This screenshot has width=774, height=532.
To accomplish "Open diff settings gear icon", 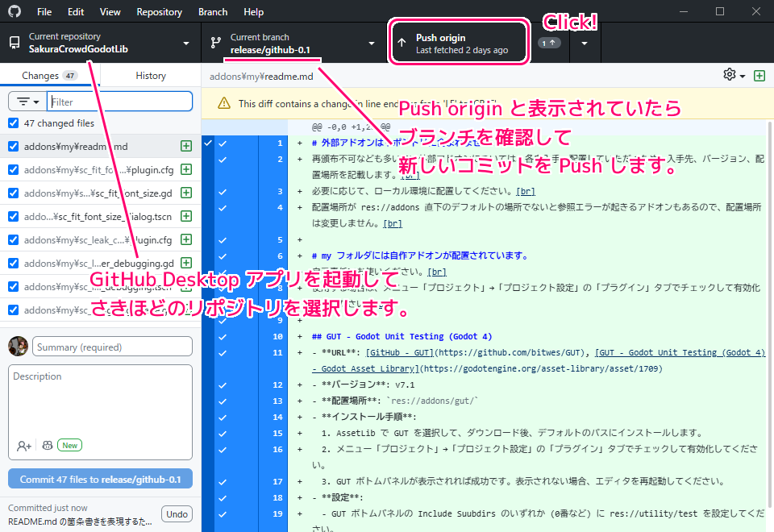I will coord(733,75).
